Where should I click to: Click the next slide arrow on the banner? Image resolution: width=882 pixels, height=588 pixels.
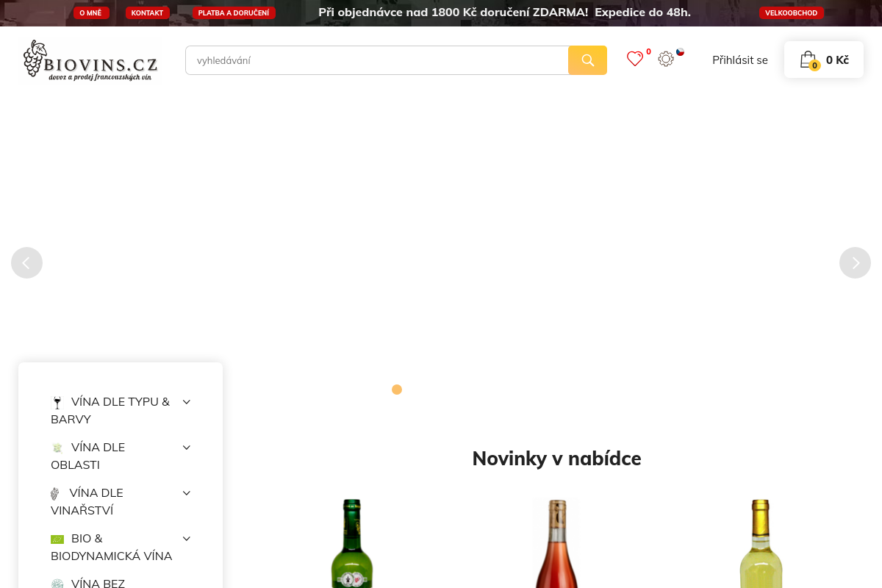[855, 262]
